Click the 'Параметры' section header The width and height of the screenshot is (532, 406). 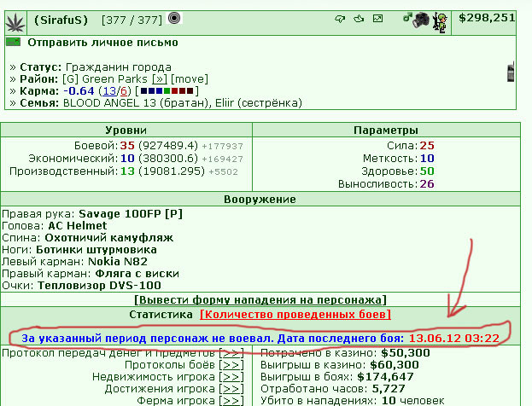[x=386, y=130]
